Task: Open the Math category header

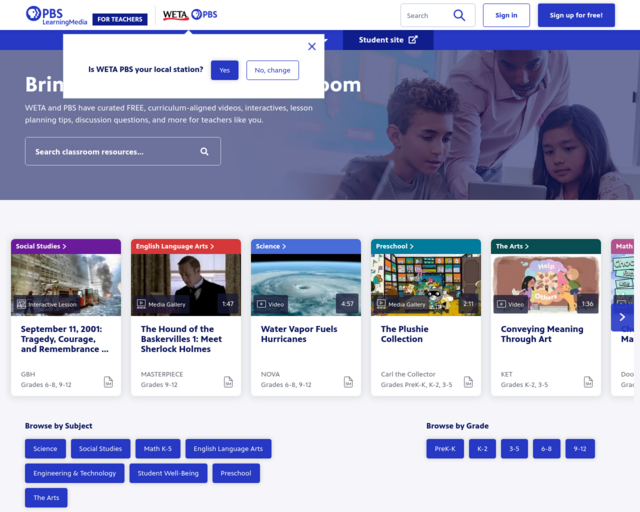Action: [622, 246]
